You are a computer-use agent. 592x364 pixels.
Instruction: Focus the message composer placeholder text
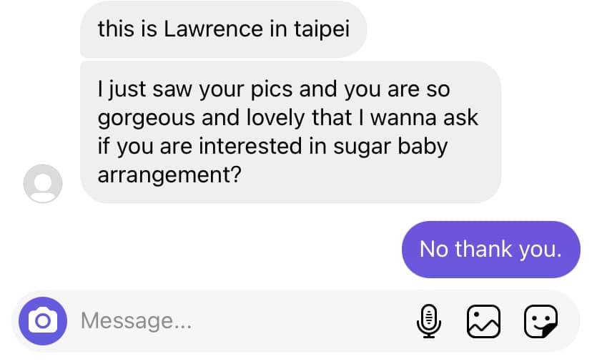pos(136,320)
